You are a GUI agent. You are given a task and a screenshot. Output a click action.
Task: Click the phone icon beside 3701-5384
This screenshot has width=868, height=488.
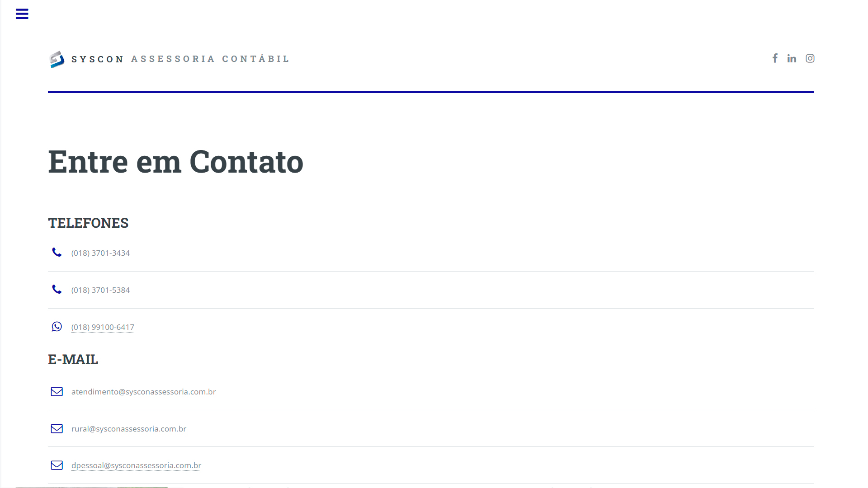(57, 289)
